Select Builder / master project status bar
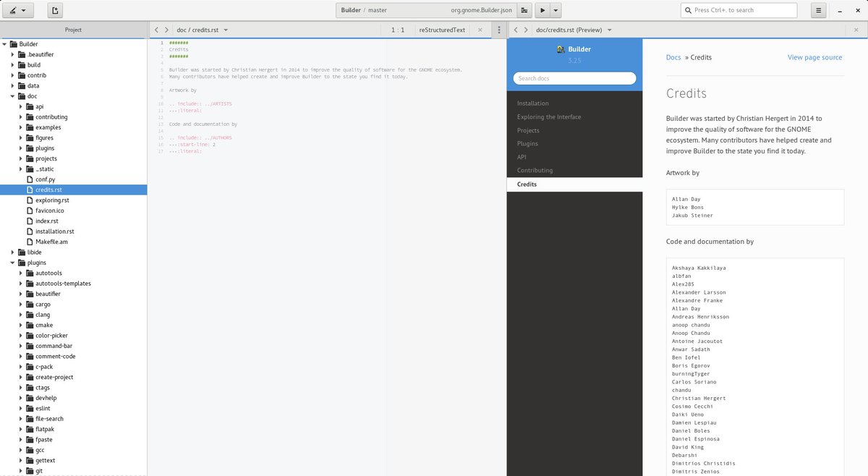 (426, 10)
